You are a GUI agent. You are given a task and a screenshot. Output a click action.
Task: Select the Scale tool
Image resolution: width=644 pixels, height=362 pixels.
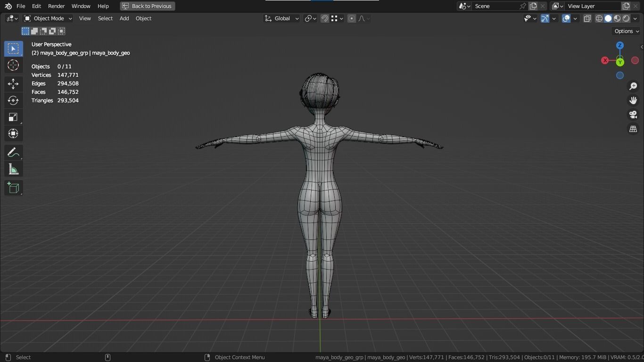pos(13,117)
